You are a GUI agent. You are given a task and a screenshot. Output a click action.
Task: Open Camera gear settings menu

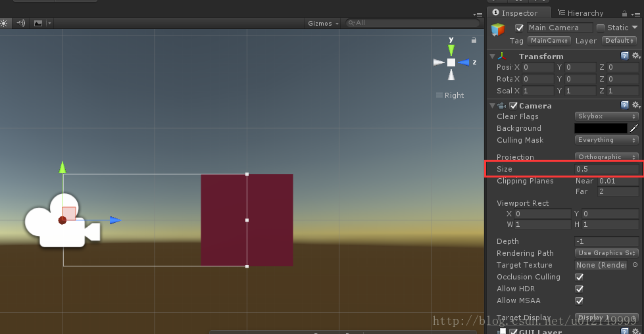click(636, 105)
